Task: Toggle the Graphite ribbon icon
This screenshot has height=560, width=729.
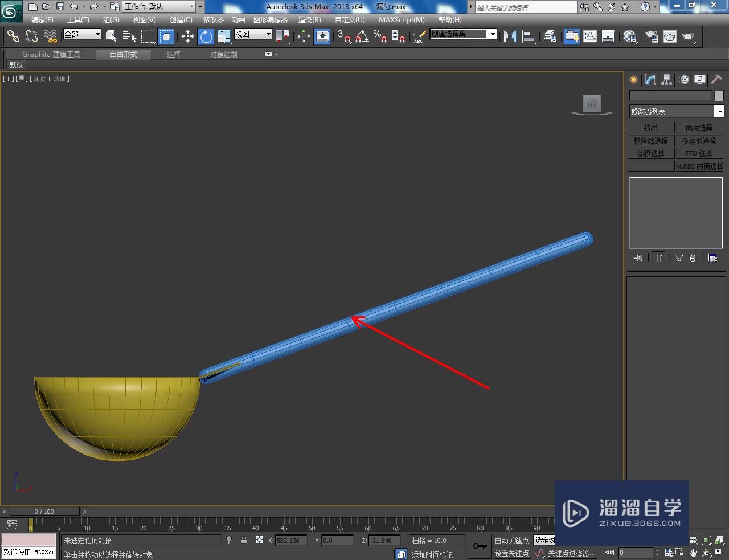Action: (571, 36)
